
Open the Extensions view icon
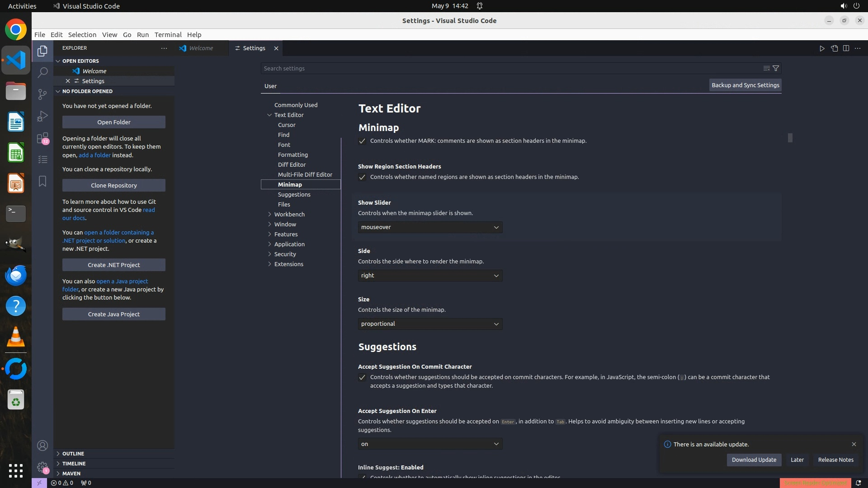pyautogui.click(x=42, y=138)
